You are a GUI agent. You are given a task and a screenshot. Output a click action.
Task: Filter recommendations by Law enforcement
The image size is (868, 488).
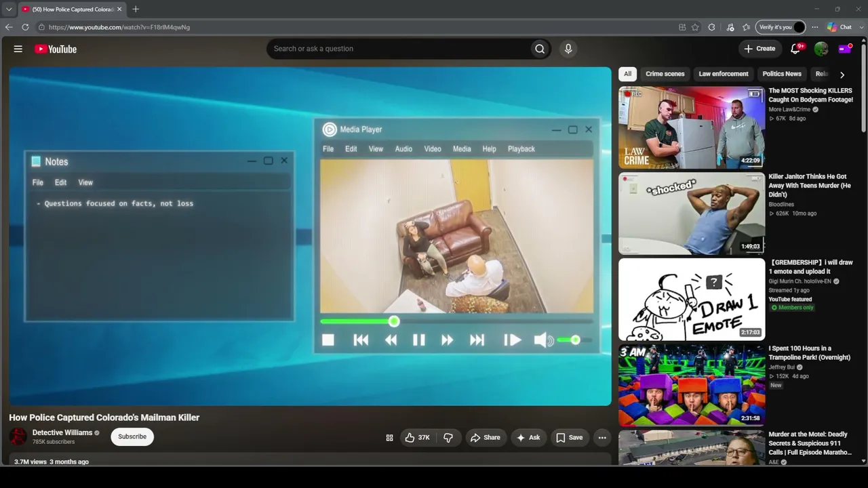[724, 74]
